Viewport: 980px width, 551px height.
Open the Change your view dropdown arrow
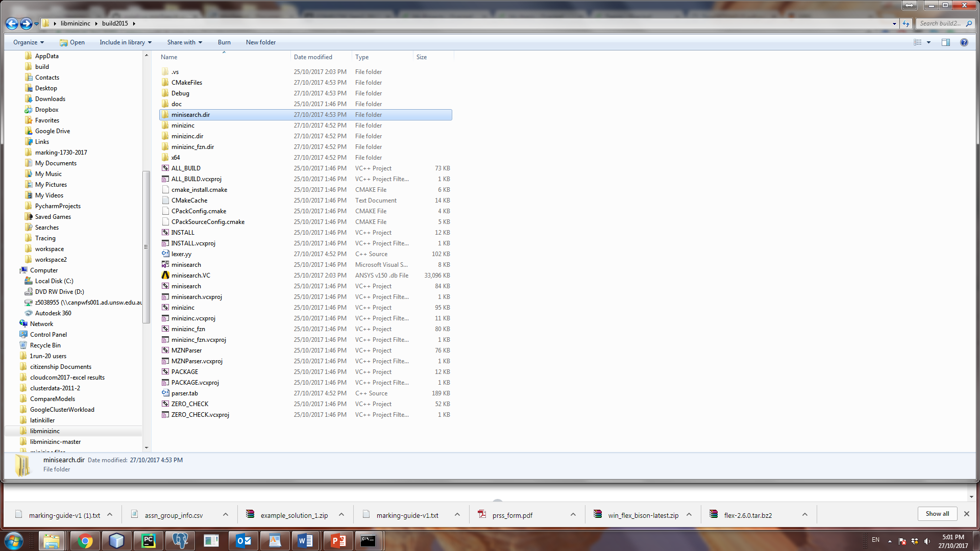tap(928, 42)
